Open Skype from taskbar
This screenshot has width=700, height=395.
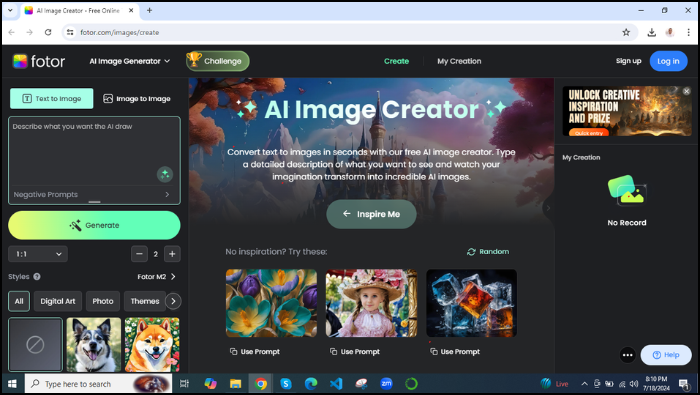click(x=286, y=384)
